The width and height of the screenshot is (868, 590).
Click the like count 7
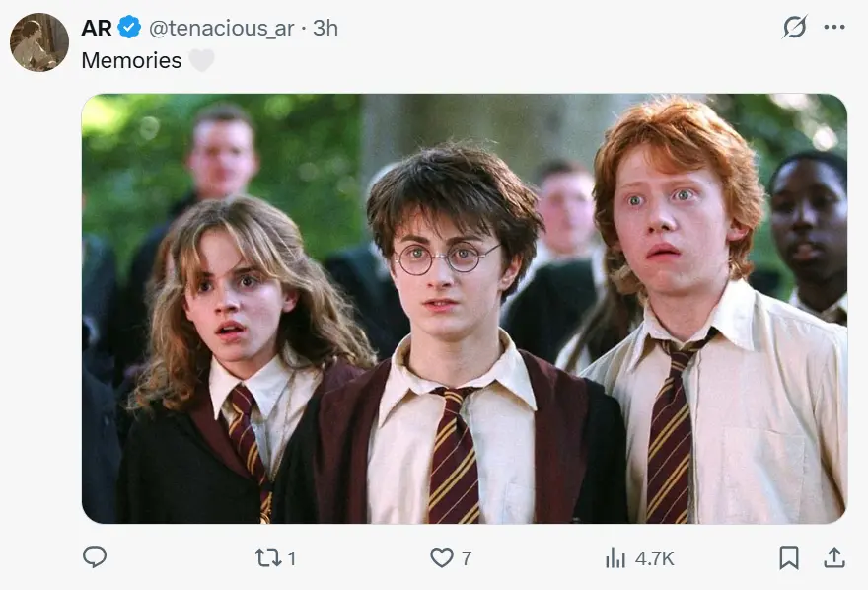(467, 558)
